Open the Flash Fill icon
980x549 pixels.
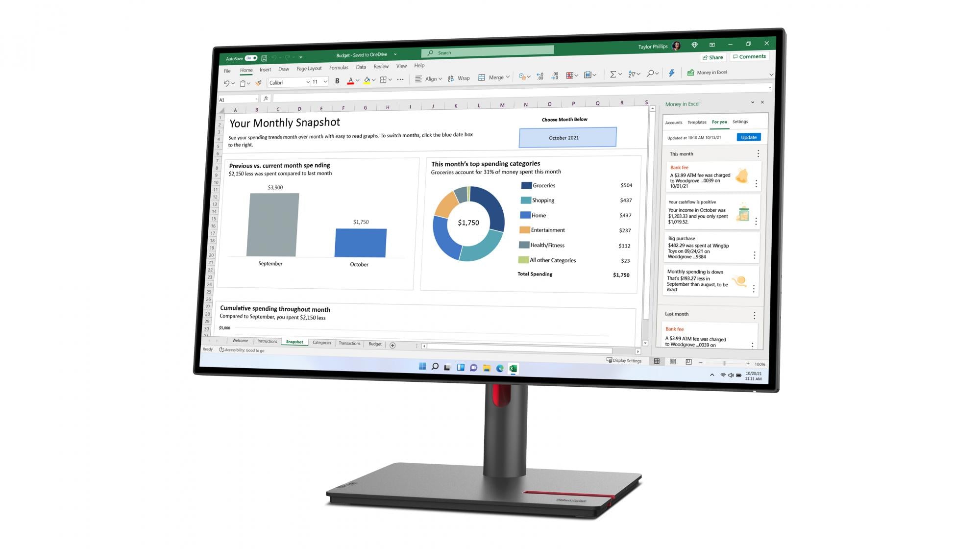671,74
